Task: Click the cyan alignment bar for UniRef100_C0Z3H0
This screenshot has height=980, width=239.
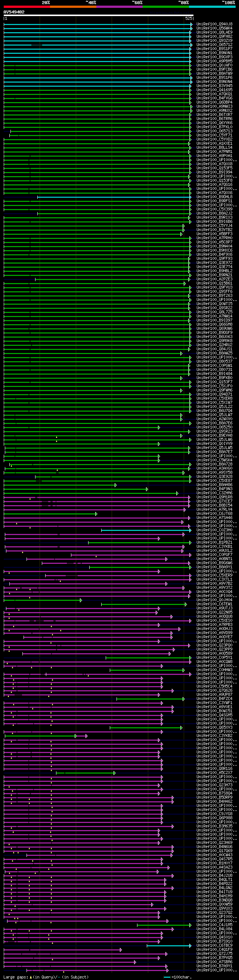Action: [x=146, y=530]
